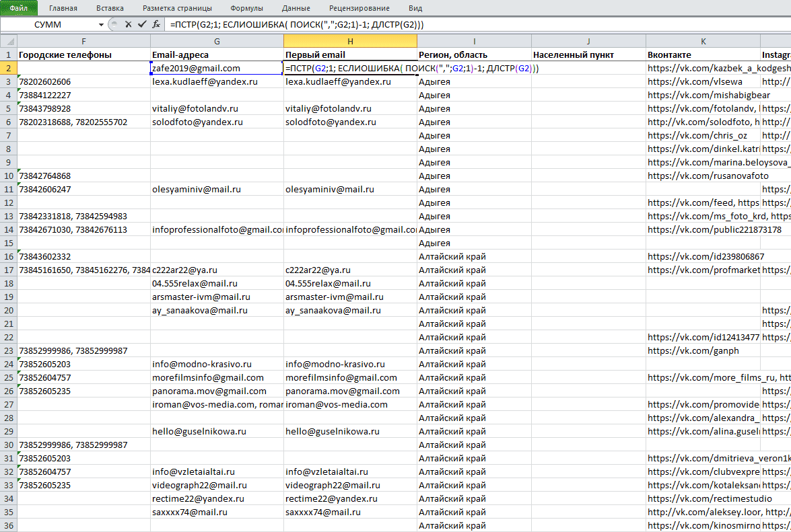Confirm formula with the checkmark icon
The width and height of the screenshot is (791, 532).
(x=142, y=24)
